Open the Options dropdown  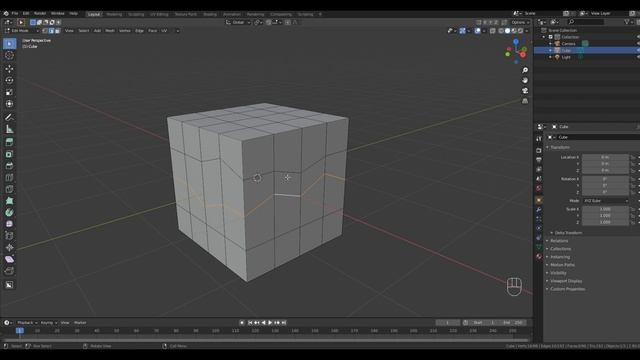point(520,22)
